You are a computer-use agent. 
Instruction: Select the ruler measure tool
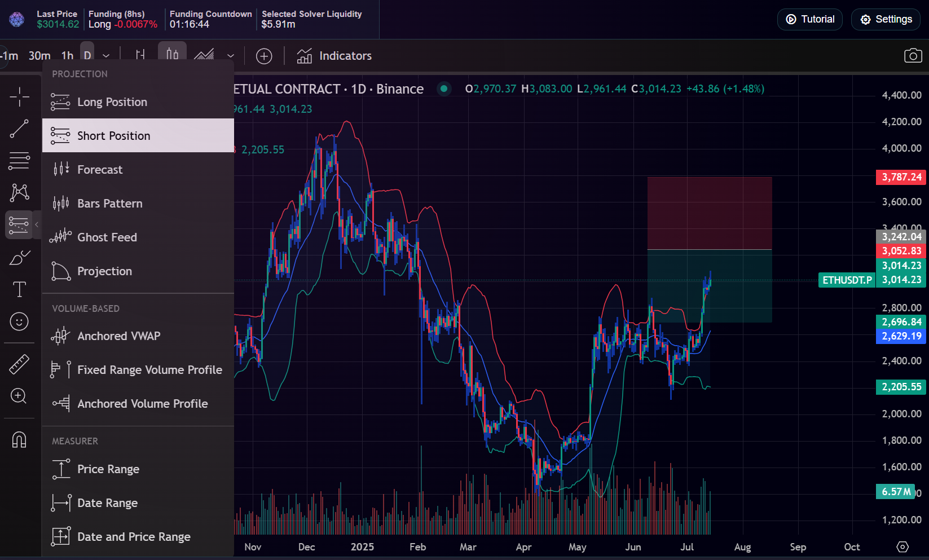(19, 364)
